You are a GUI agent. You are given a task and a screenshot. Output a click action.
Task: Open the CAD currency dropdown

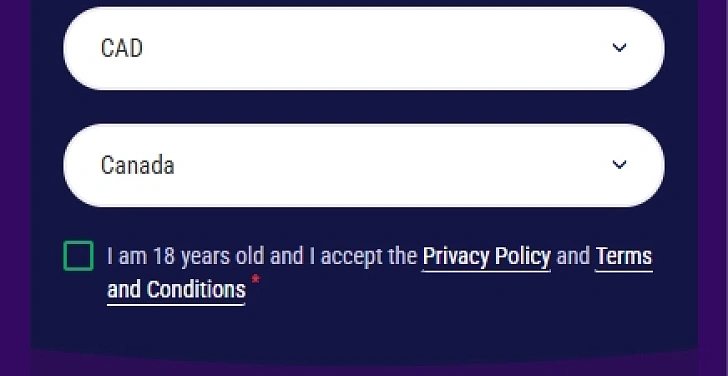click(x=364, y=48)
